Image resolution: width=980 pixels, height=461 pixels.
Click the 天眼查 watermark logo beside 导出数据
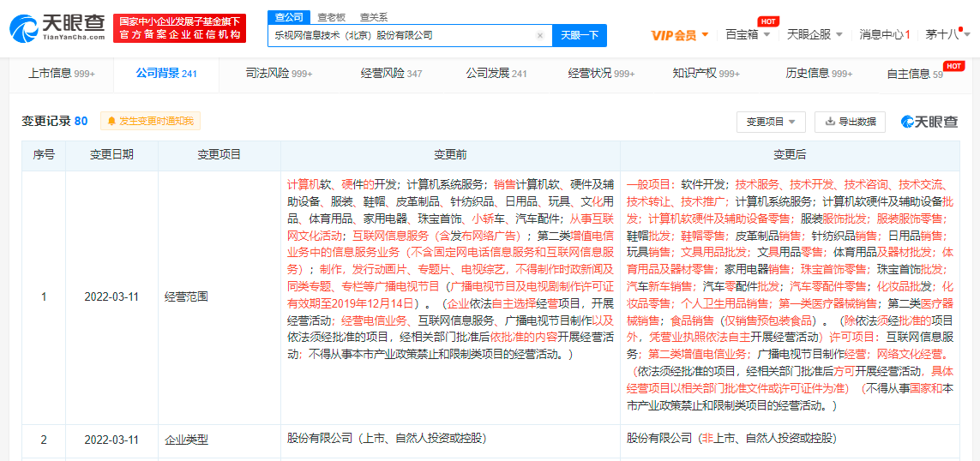(x=929, y=122)
